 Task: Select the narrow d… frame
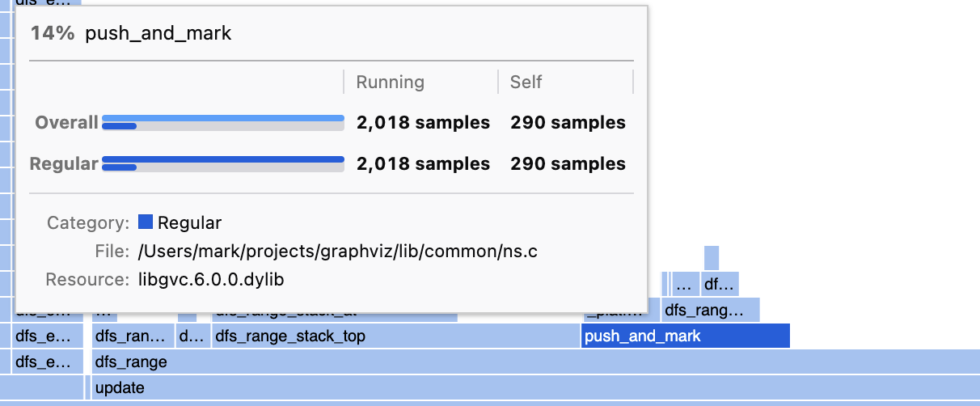click(192, 336)
